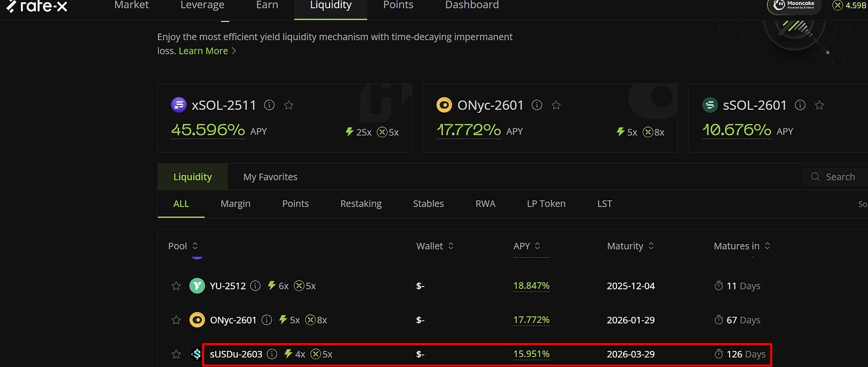This screenshot has height=367, width=868.
Task: Click the 126 Days timer icon
Action: point(718,354)
